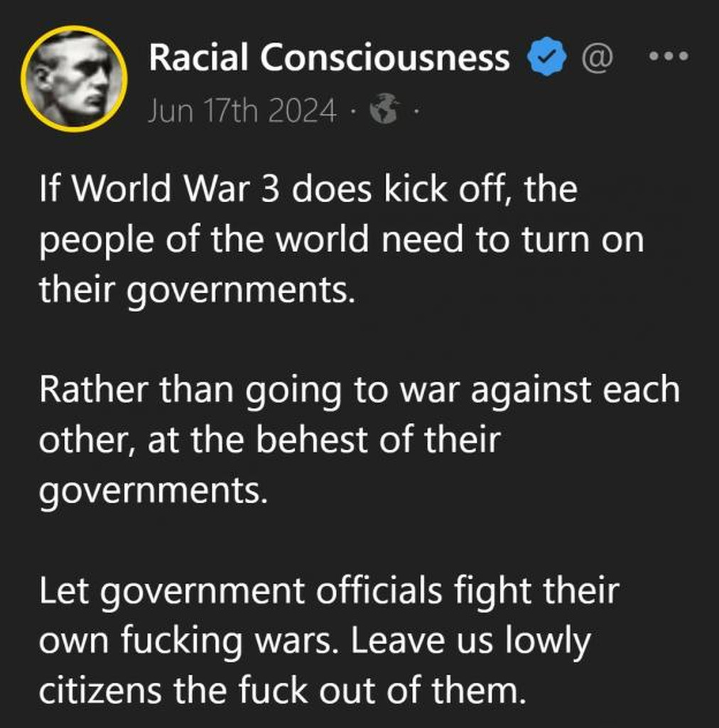This screenshot has height=728, width=719.
Task: Click the separator dot after the globe icon
Action: [x=416, y=112]
